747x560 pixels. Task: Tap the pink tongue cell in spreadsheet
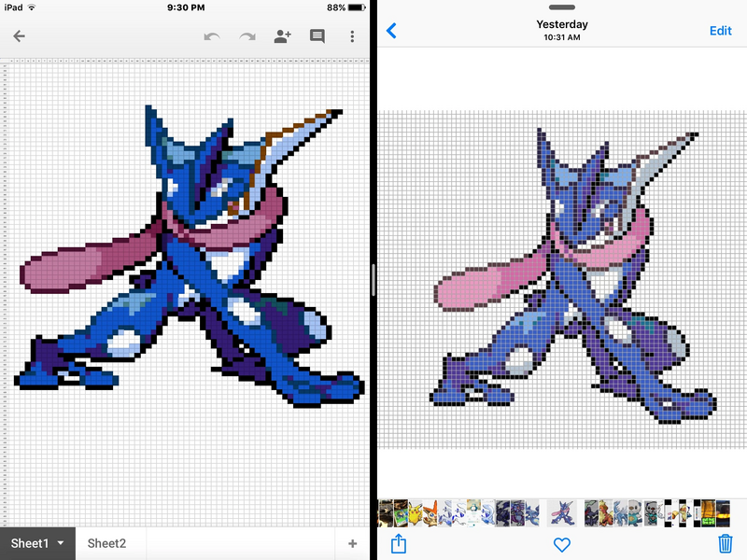(84, 257)
